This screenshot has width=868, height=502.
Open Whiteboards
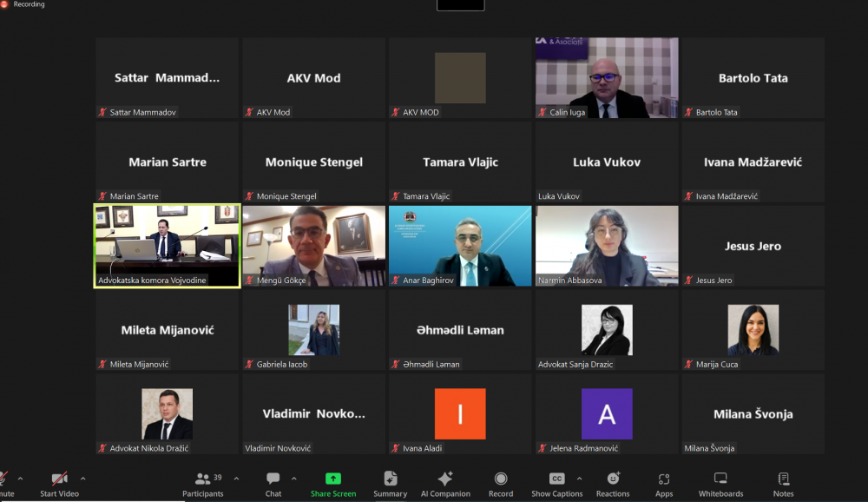720,483
